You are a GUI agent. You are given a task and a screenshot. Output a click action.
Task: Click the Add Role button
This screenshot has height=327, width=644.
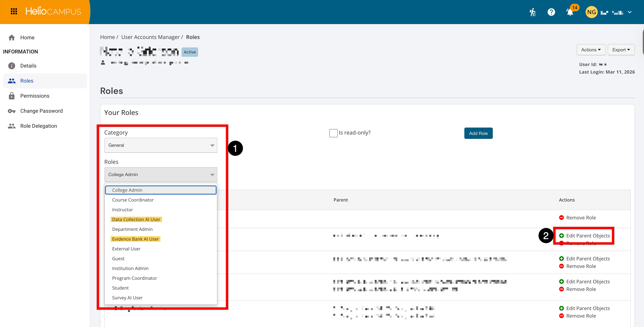click(x=478, y=133)
